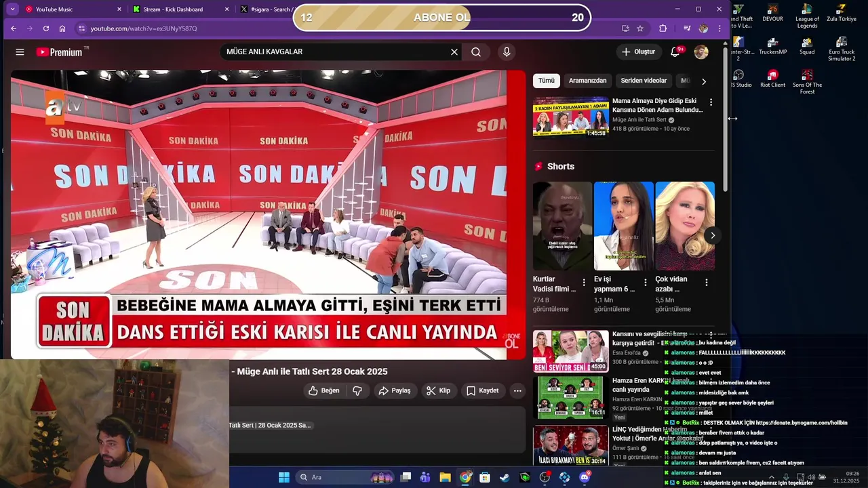Open the YouTube account avatar menu
The height and width of the screenshot is (488, 868).
click(x=701, y=52)
